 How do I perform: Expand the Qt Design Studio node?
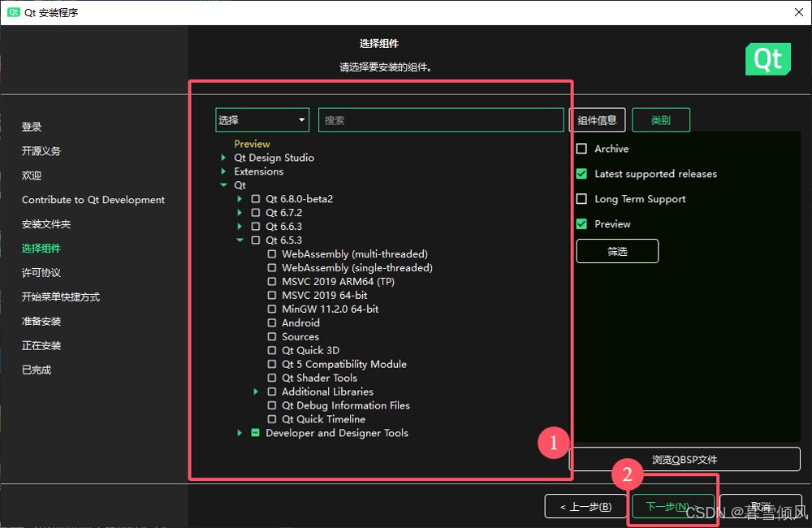[x=223, y=158]
